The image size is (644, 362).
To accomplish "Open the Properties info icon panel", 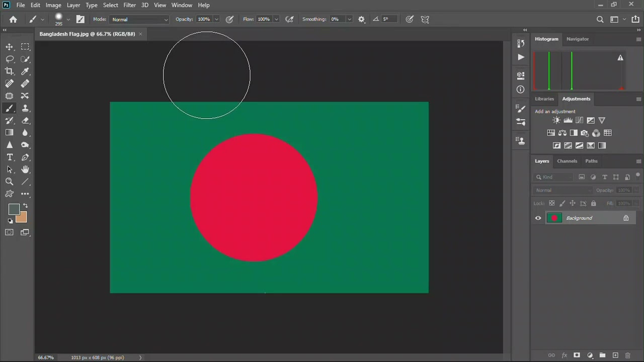I will [x=521, y=89].
